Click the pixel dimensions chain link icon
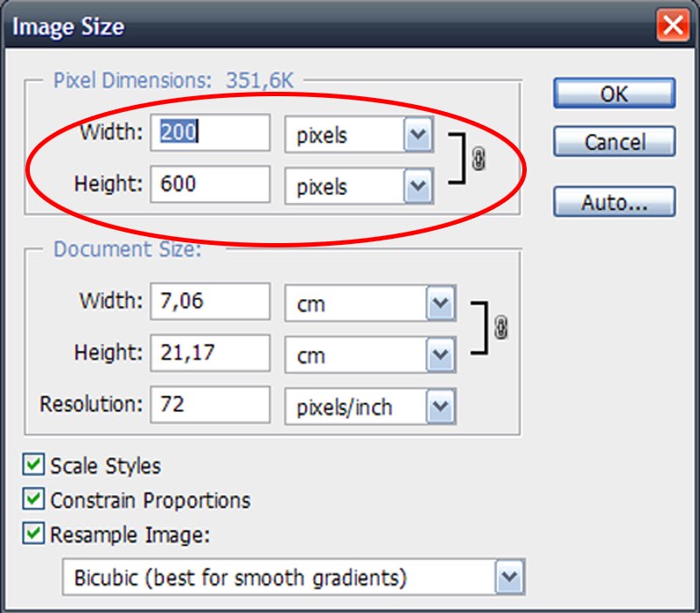The height and width of the screenshot is (613, 700). (478, 160)
